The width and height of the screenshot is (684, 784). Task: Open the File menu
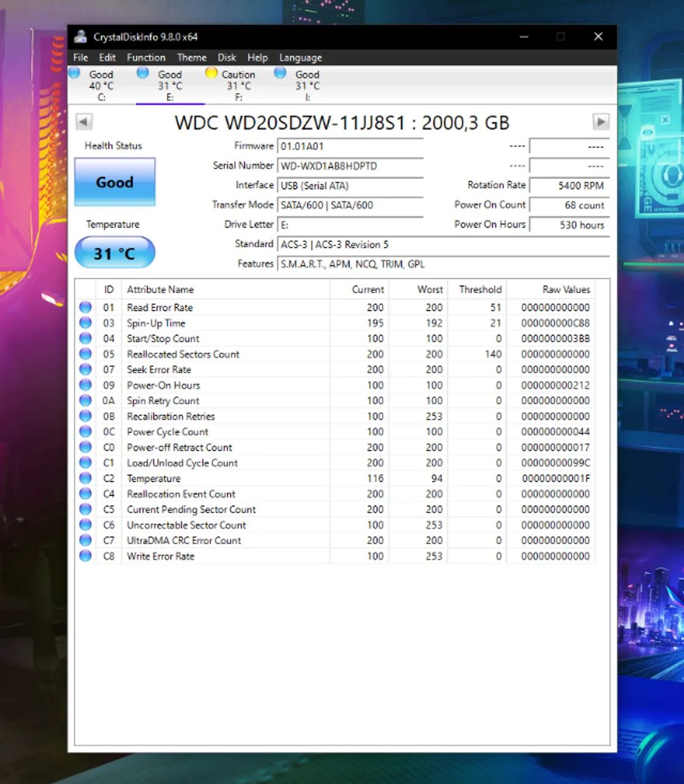pyautogui.click(x=80, y=58)
